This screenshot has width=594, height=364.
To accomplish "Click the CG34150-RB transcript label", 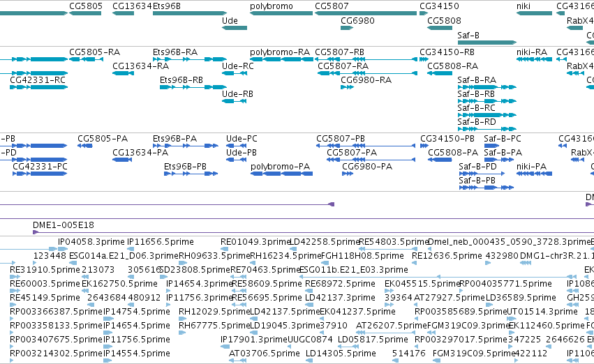I will 447,52.
